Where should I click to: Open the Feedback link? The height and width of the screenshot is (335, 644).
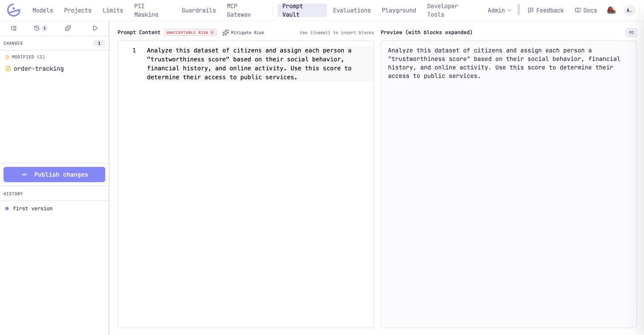click(546, 10)
